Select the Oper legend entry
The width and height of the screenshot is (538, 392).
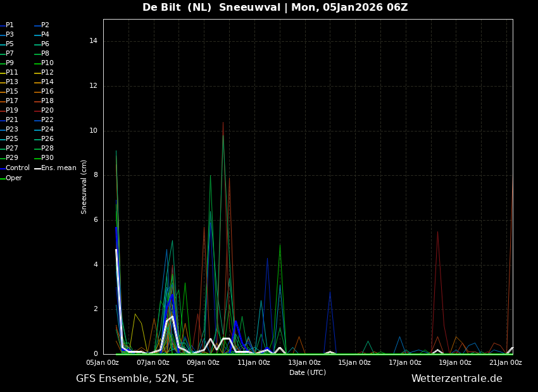11,178
